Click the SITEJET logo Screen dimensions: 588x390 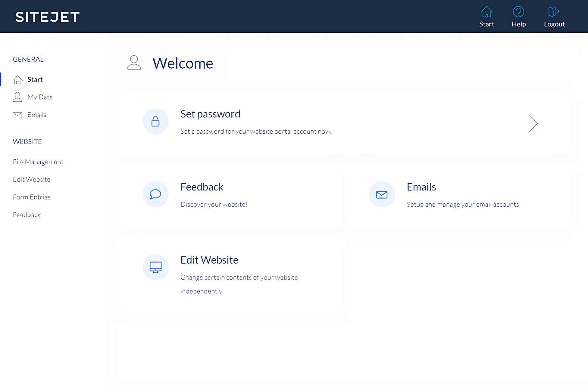coord(47,17)
